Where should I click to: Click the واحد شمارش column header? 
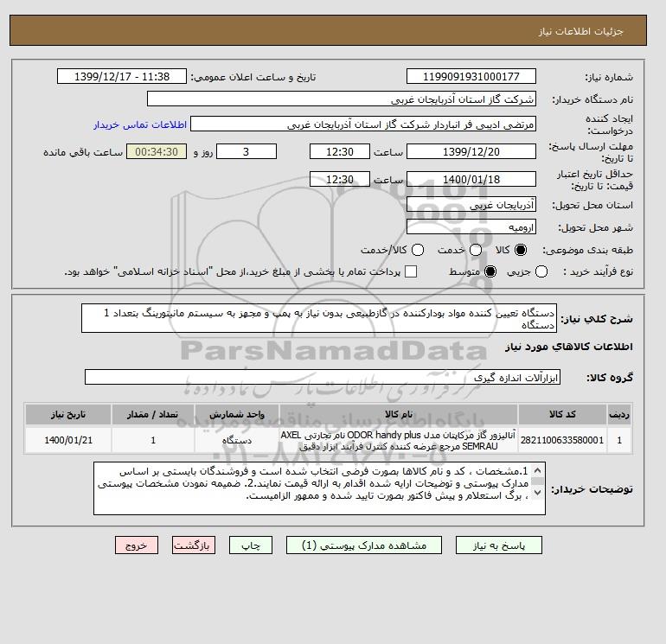237,414
